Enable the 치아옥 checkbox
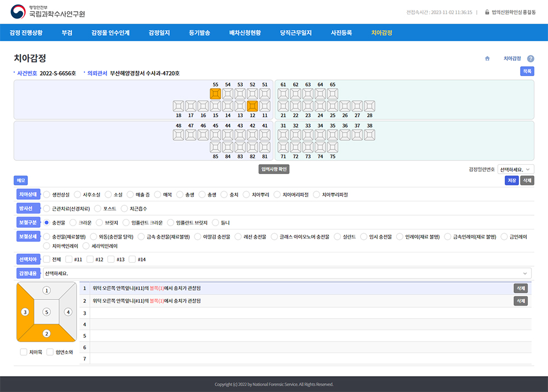Image resolution: width=548 pixels, height=392 pixels. click(x=24, y=352)
